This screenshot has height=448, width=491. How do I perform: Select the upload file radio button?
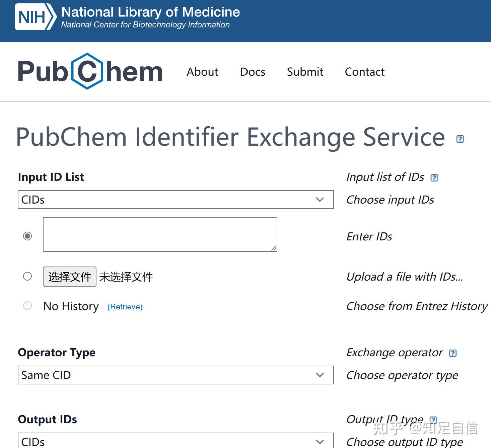pos(27,276)
